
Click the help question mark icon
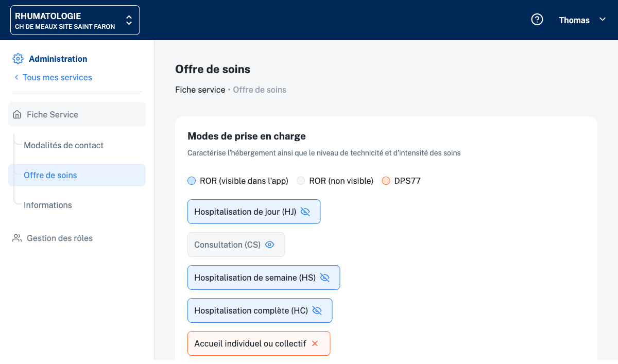click(537, 20)
